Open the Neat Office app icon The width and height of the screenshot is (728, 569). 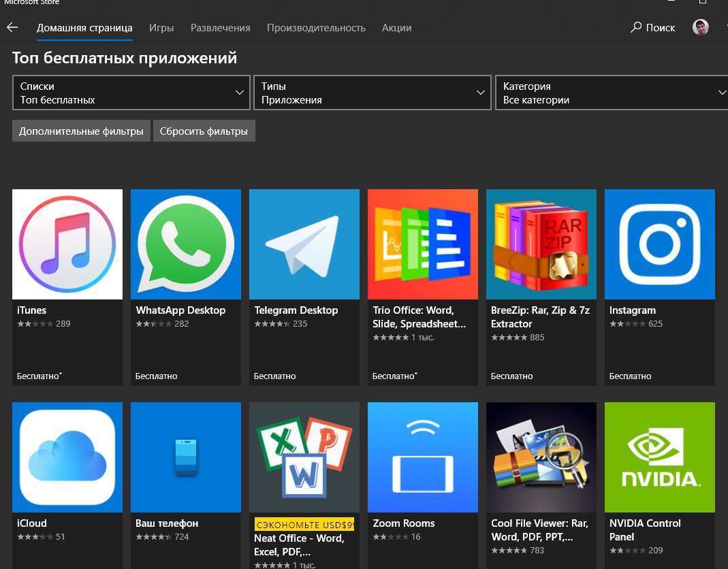tap(304, 457)
